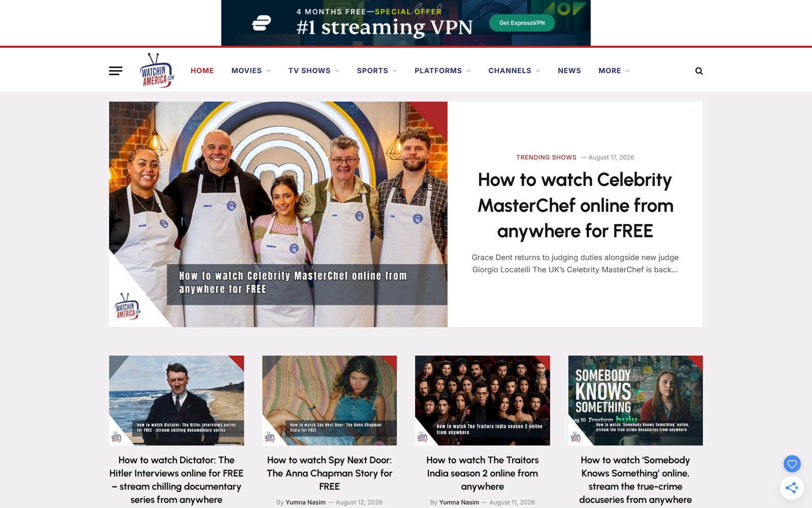
Task: Expand the Channels dropdown menu
Action: [x=514, y=71]
